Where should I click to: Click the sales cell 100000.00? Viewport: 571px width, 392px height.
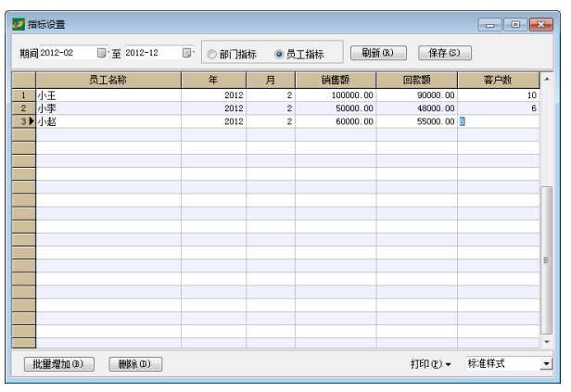pos(336,95)
